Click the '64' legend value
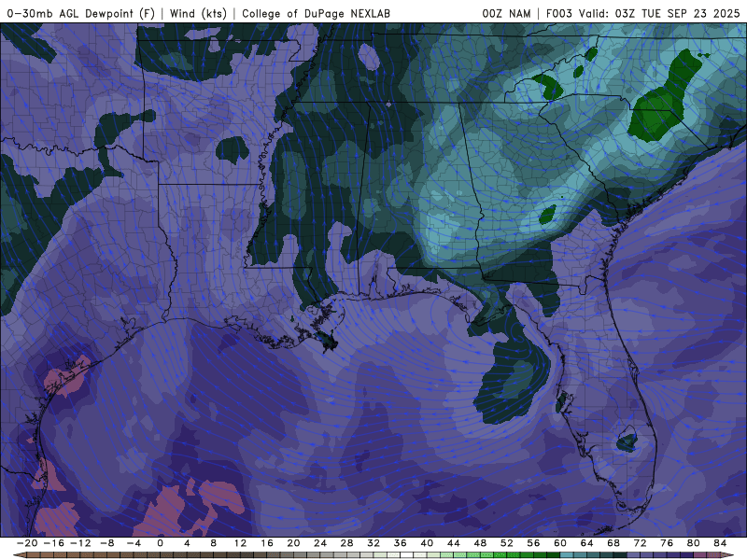This screenshot has height=560, width=747. pos(587,543)
